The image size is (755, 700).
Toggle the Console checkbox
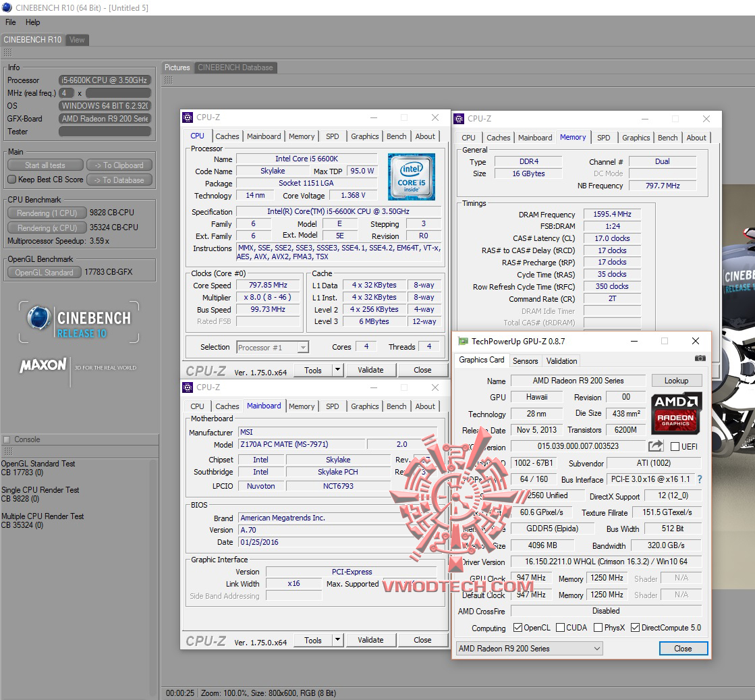(x=7, y=439)
